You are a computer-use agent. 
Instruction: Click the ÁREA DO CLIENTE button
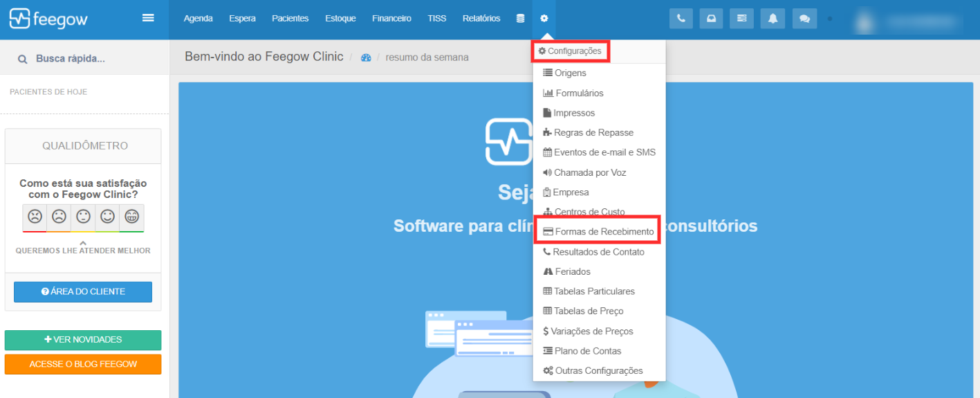[83, 292]
